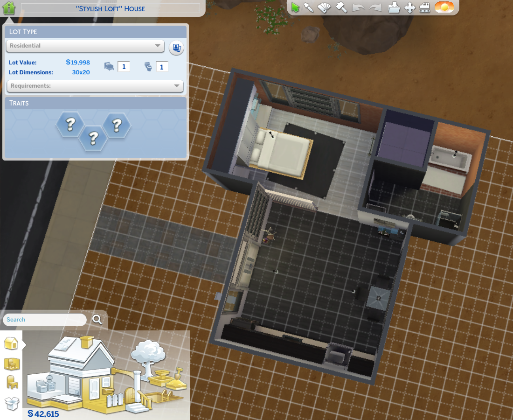Add the third lot trait hexagon
513x420 pixels.
pyautogui.click(x=117, y=125)
